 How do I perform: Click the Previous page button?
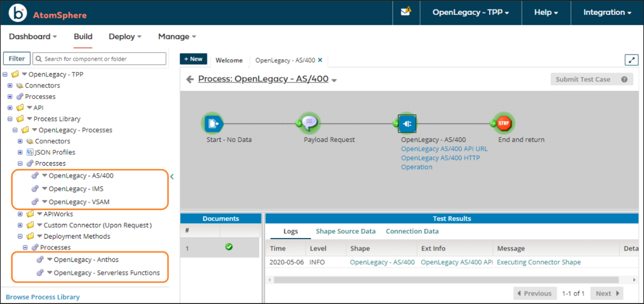pyautogui.click(x=535, y=293)
